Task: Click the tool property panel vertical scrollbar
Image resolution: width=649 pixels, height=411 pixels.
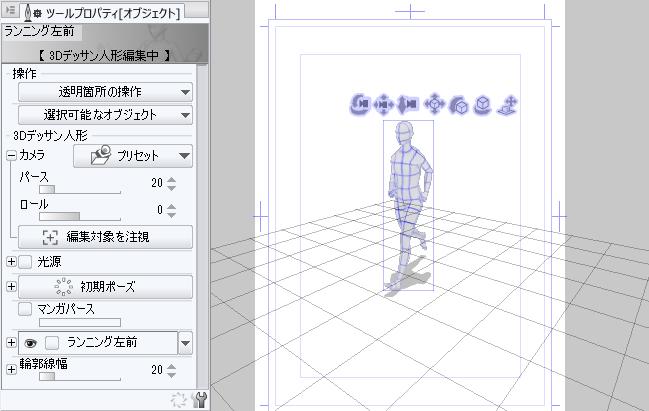Action: [202, 226]
